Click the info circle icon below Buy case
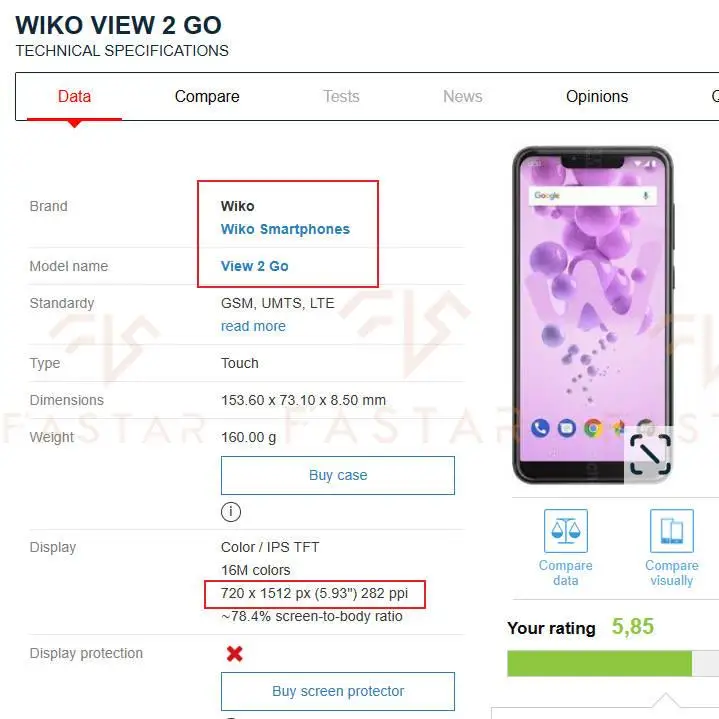Viewport: 719px width, 719px height. click(231, 511)
